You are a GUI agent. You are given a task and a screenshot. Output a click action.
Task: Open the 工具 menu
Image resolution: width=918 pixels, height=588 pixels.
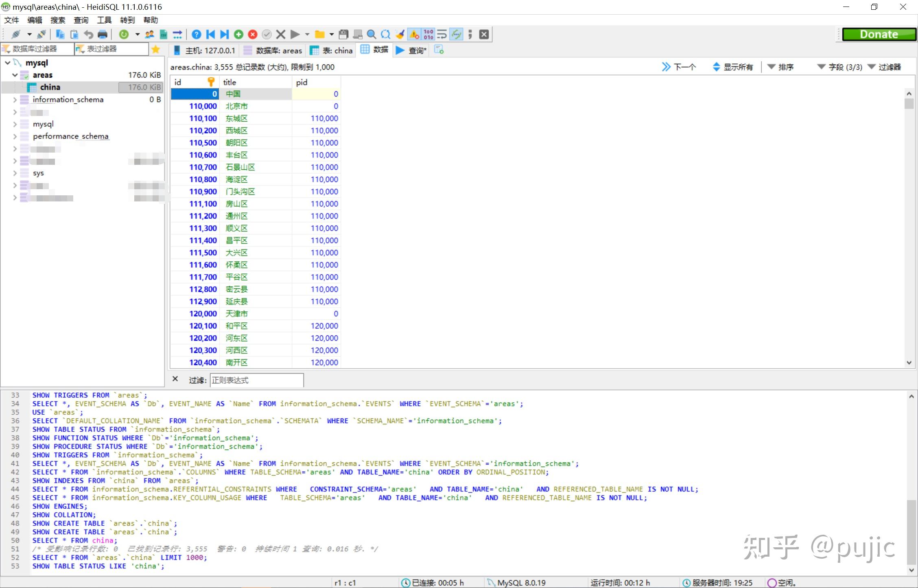click(104, 20)
